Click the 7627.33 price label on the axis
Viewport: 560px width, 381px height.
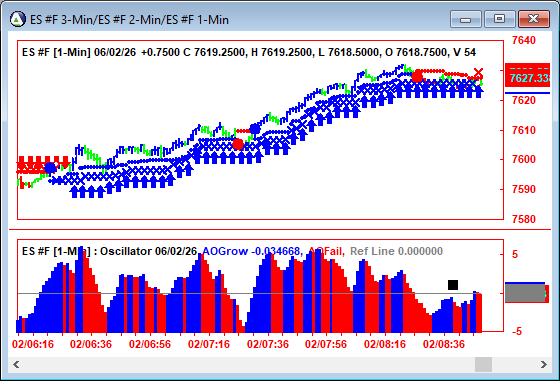click(x=528, y=77)
